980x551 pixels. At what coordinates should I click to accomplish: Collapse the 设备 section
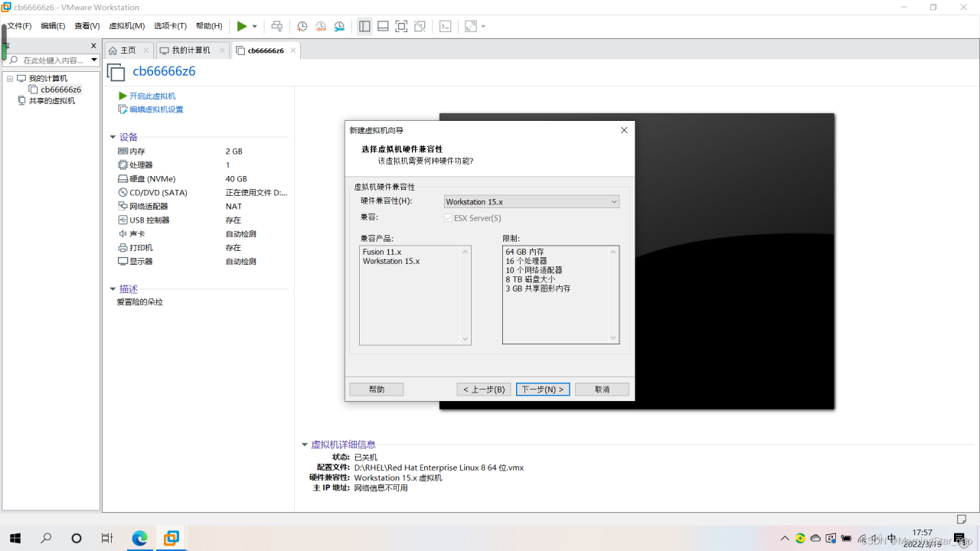pos(113,138)
